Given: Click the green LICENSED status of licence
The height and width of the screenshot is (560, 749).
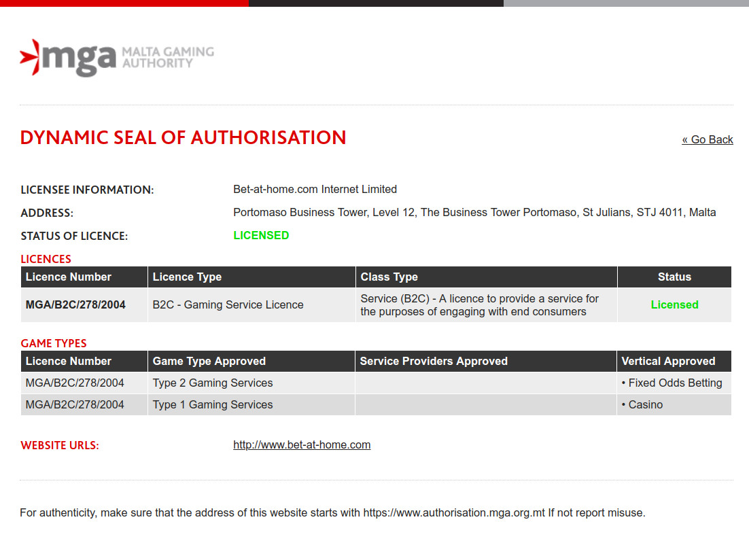Looking at the screenshot, I should [261, 236].
